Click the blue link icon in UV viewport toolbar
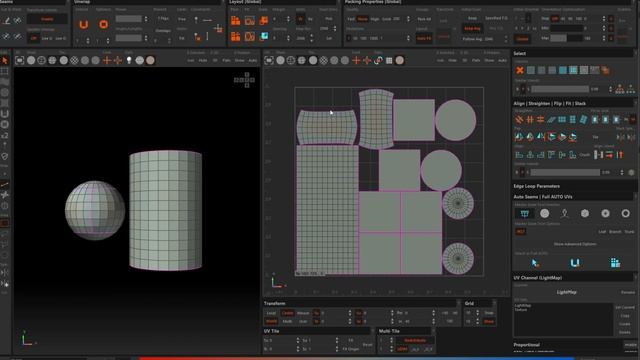 pos(378,60)
